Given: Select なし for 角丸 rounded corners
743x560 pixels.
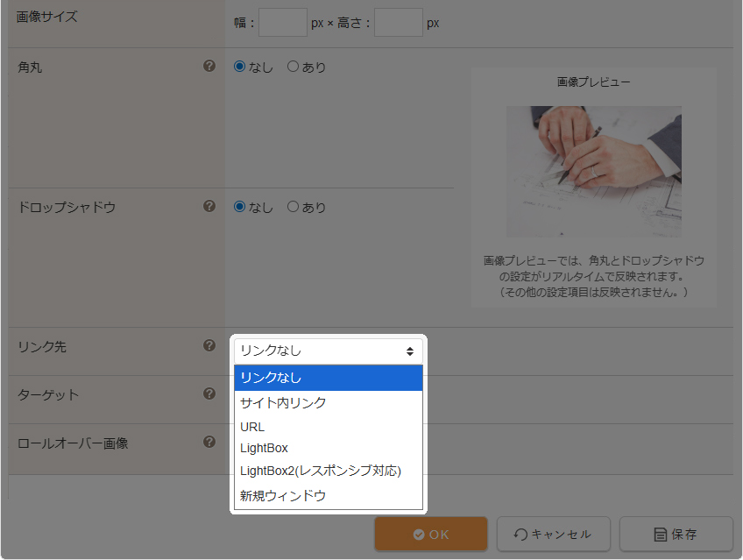Looking at the screenshot, I should click(239, 67).
